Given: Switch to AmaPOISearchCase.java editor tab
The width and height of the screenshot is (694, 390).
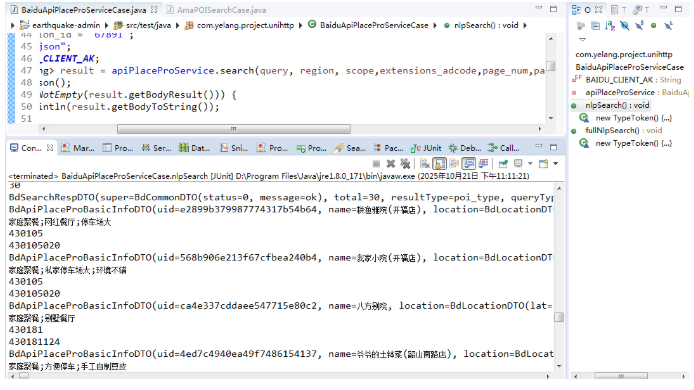Looking at the screenshot, I should click(216, 10).
